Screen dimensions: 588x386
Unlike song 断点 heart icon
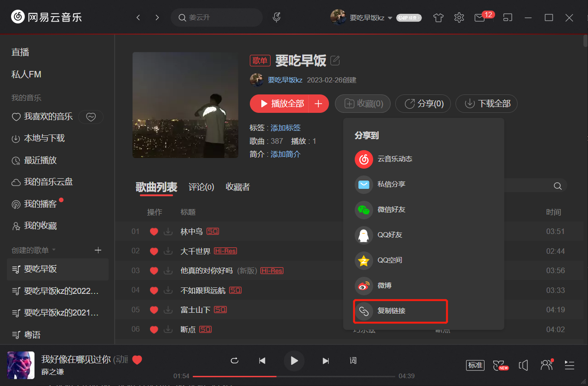[x=154, y=330]
